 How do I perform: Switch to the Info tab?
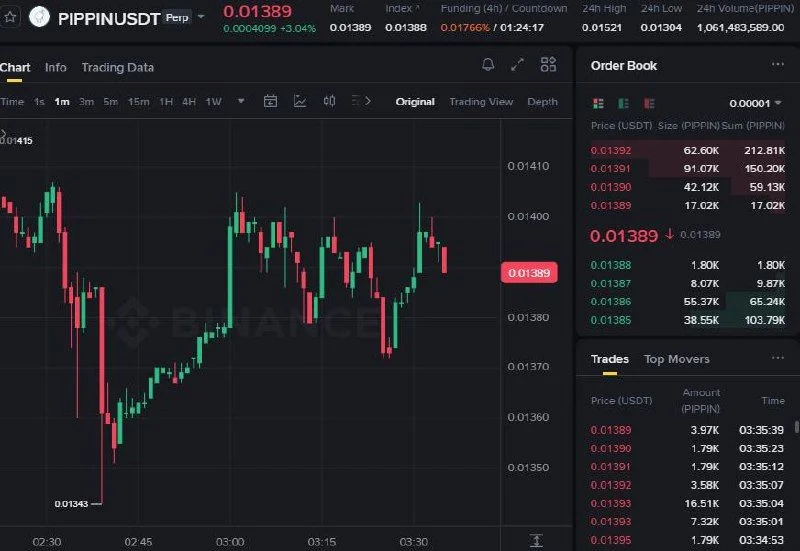pos(56,67)
